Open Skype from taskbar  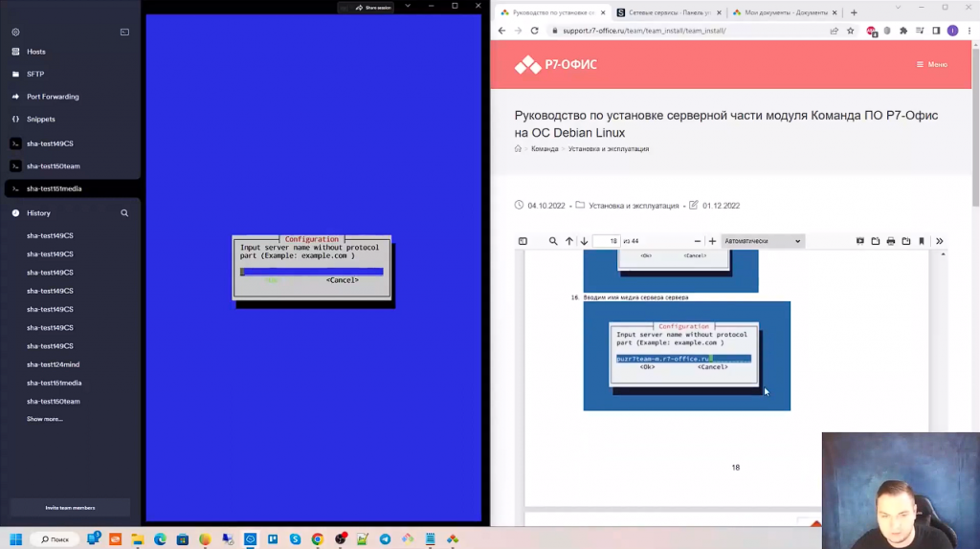(x=295, y=539)
